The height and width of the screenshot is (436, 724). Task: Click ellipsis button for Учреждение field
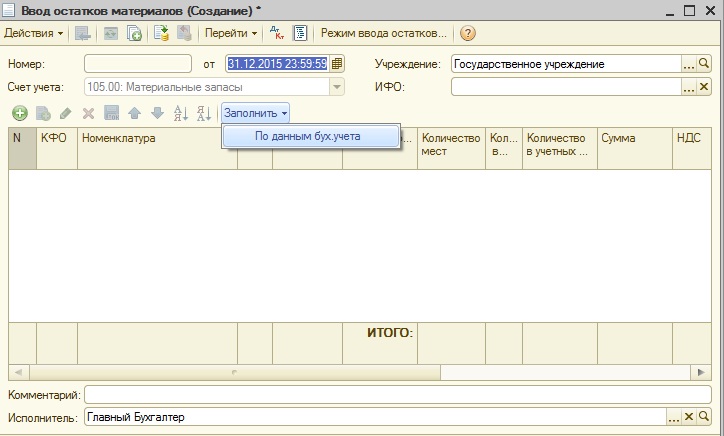click(x=689, y=64)
